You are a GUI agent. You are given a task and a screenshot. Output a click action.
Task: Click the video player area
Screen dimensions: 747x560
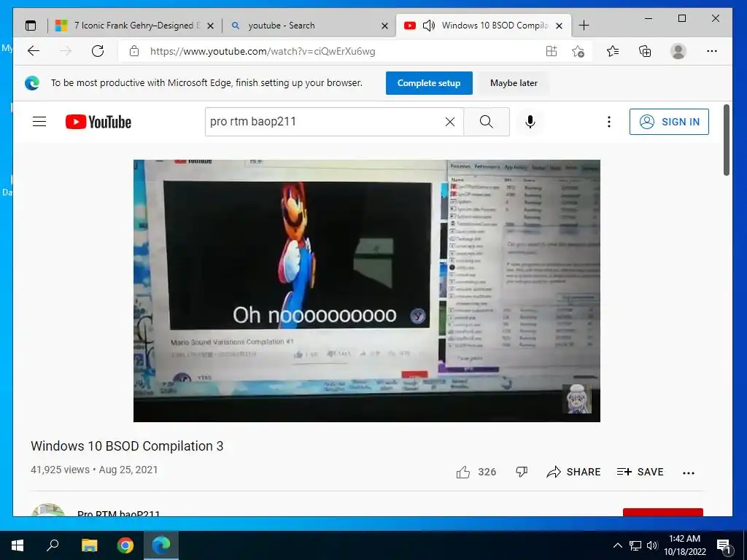click(x=366, y=290)
